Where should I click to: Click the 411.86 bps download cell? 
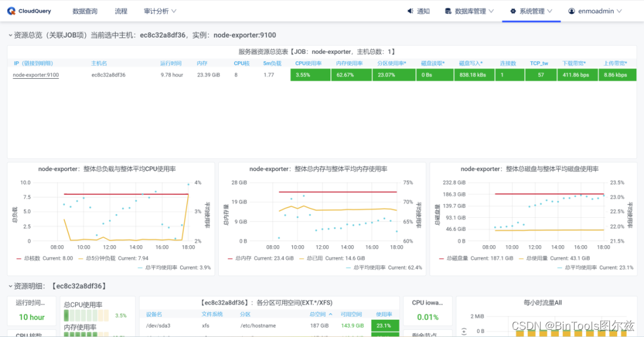[577, 75]
